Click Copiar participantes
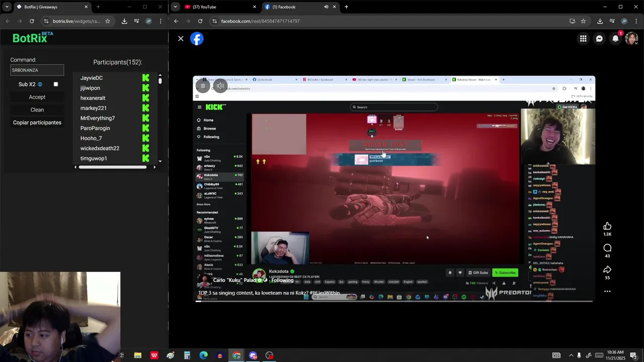 pos(37,123)
